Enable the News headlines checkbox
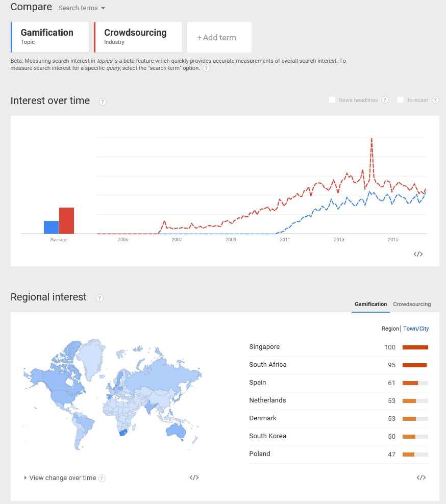Screen dimensions: 446x504 [332, 100]
